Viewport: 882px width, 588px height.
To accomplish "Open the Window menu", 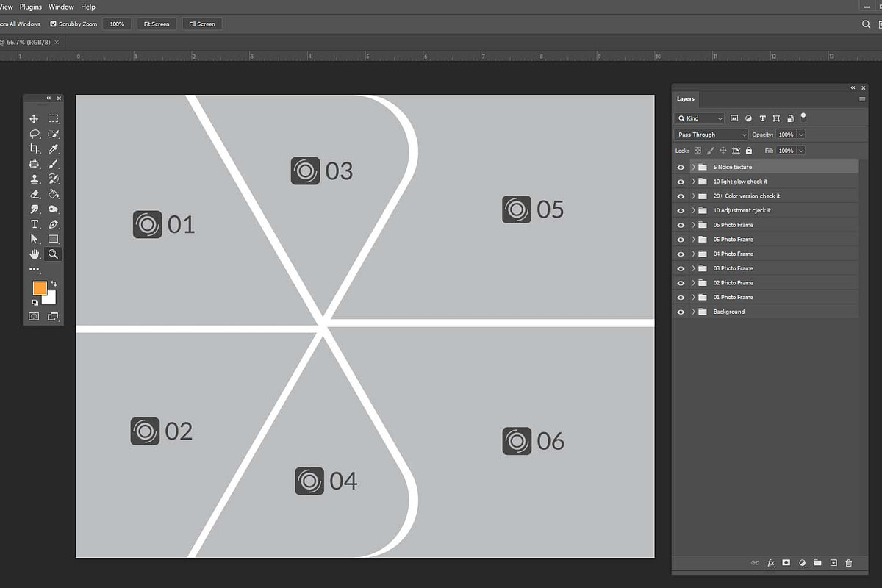I will point(61,7).
